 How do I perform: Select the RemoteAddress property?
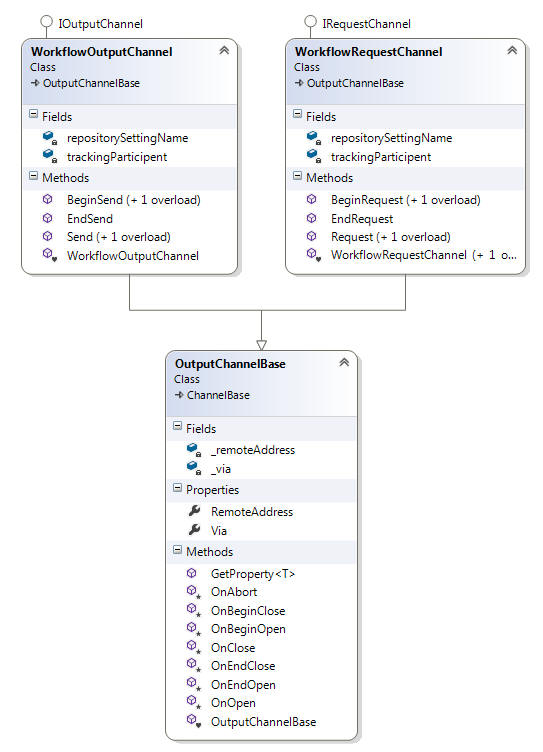252,512
